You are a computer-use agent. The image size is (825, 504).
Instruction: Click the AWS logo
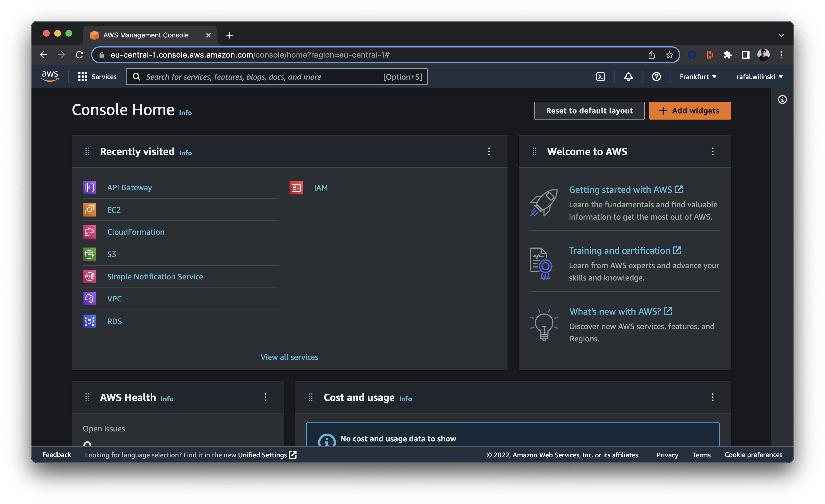pyautogui.click(x=50, y=76)
